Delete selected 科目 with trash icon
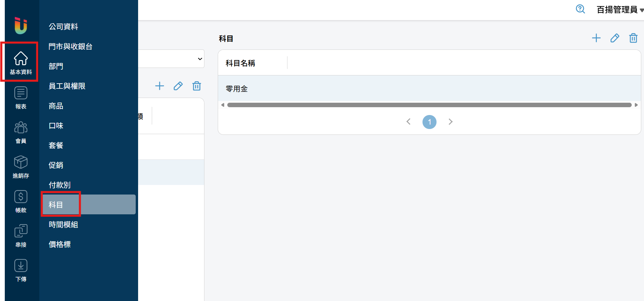 click(633, 38)
